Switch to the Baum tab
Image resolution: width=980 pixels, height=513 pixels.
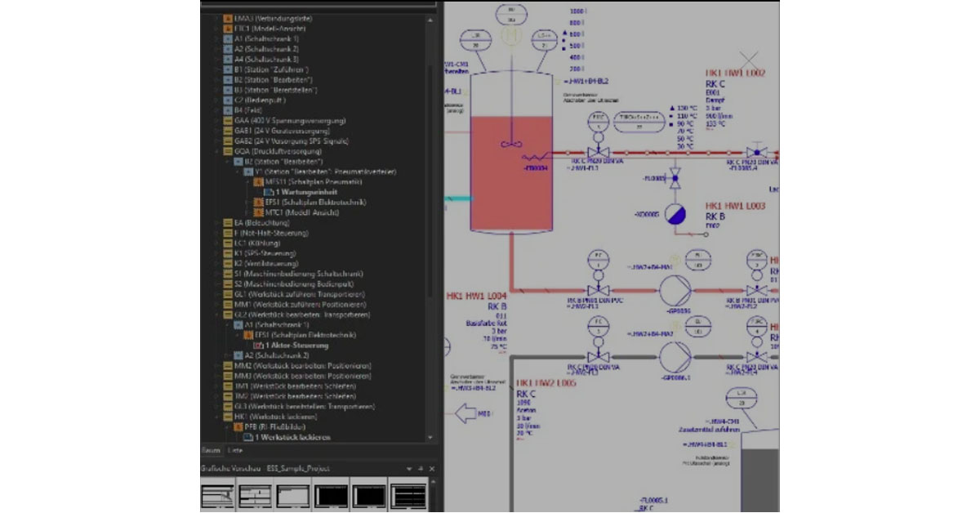tap(211, 450)
